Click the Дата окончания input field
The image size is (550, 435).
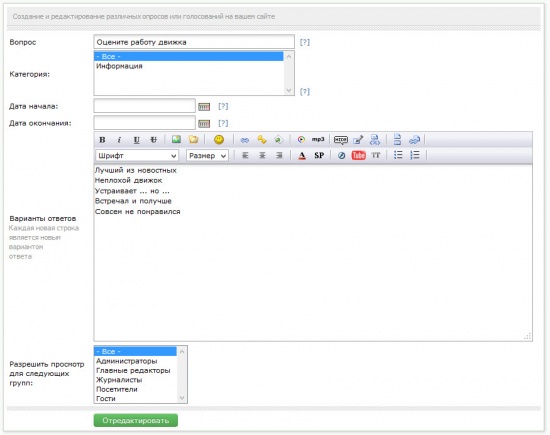[145, 123]
